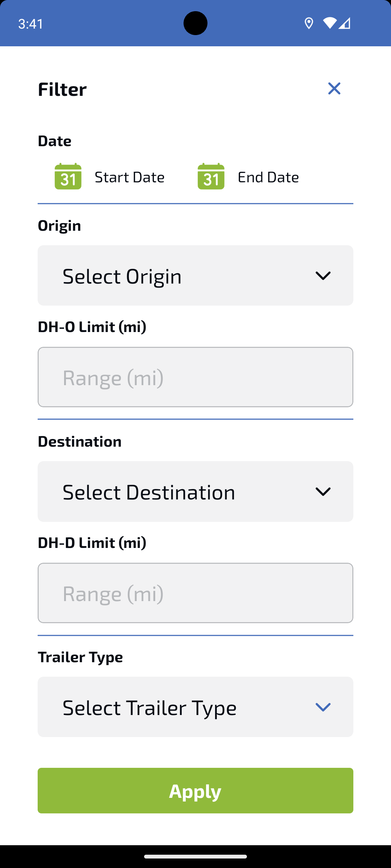Click the Wi-Fi icon in status bar
Viewport: 391px width, 868px height.
click(329, 24)
